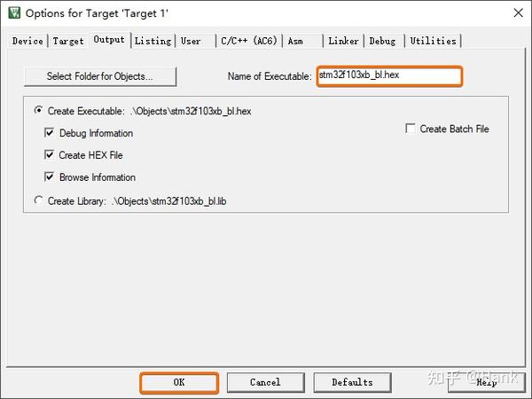Switch to the Linker tab

343,41
